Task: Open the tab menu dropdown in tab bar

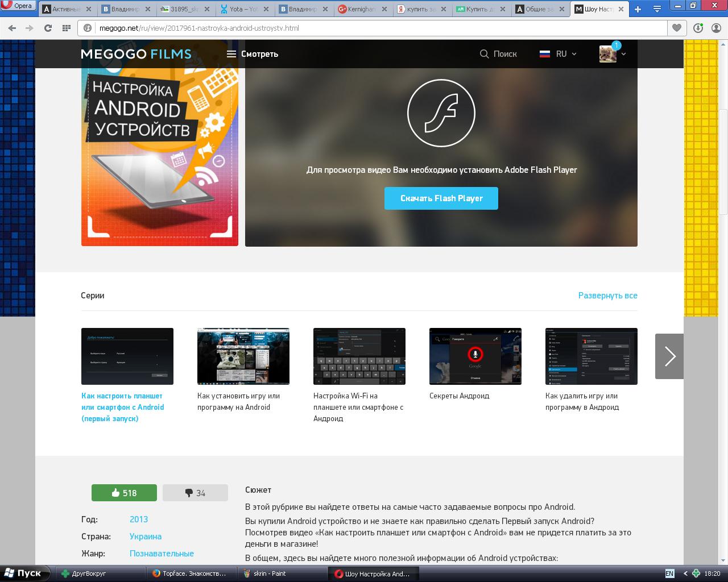Action: coord(656,9)
